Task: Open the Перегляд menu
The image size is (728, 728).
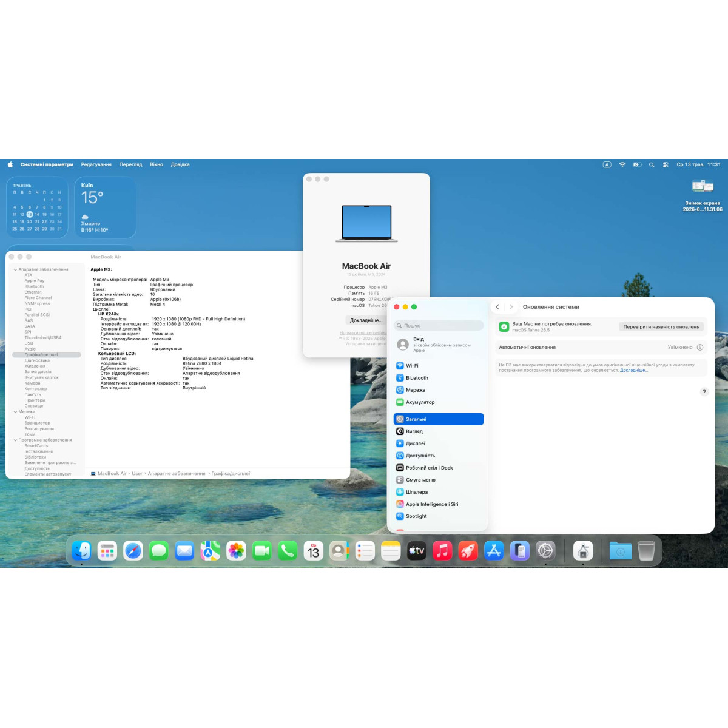Action: 130,164
